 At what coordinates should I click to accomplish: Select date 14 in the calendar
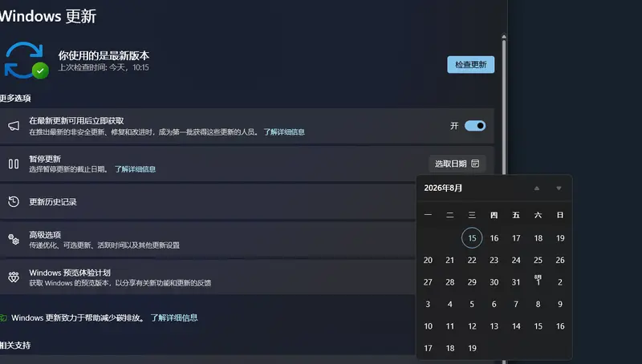[x=516, y=326]
